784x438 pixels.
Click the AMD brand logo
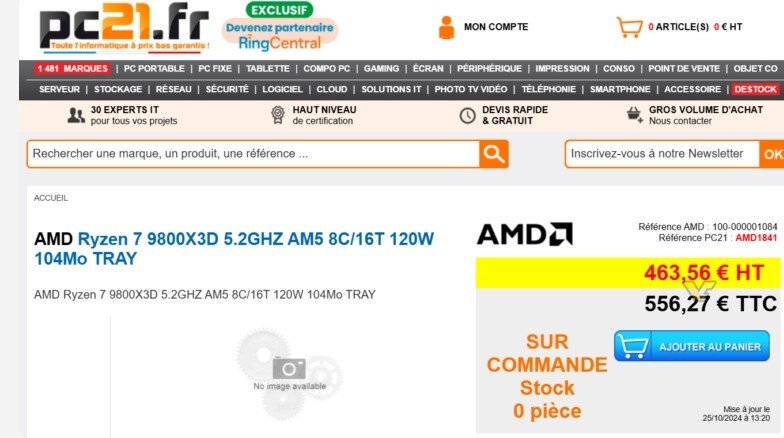(x=525, y=235)
